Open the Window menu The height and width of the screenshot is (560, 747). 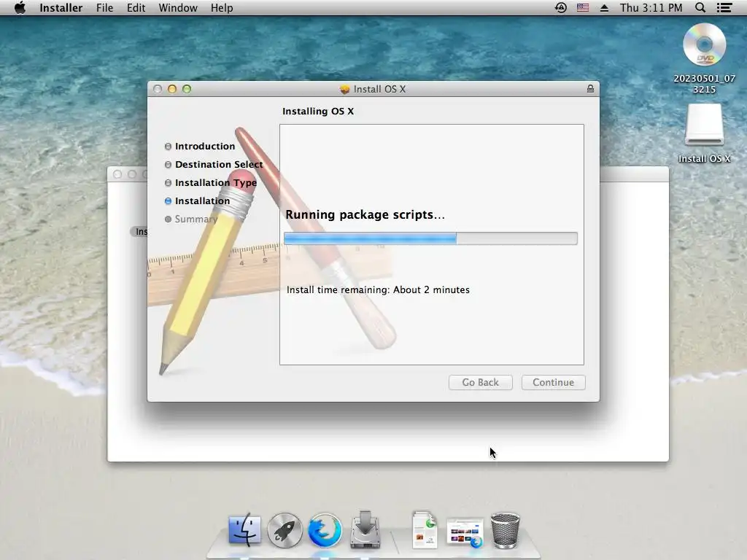point(178,7)
